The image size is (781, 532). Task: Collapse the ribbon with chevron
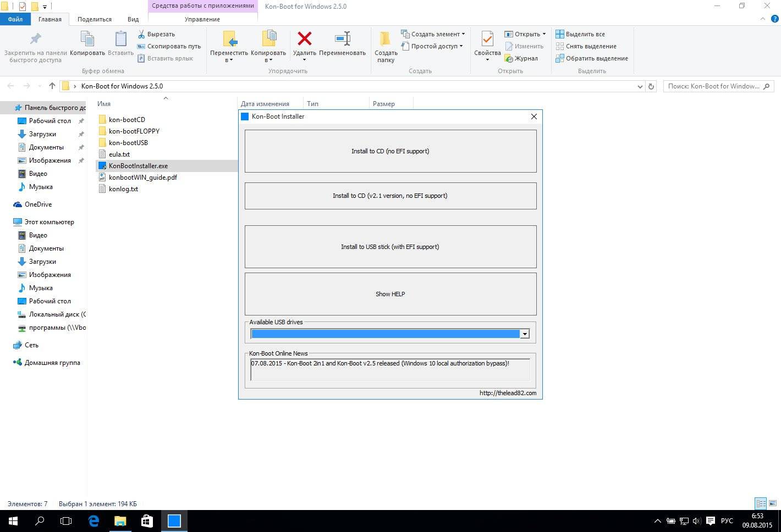click(762, 19)
